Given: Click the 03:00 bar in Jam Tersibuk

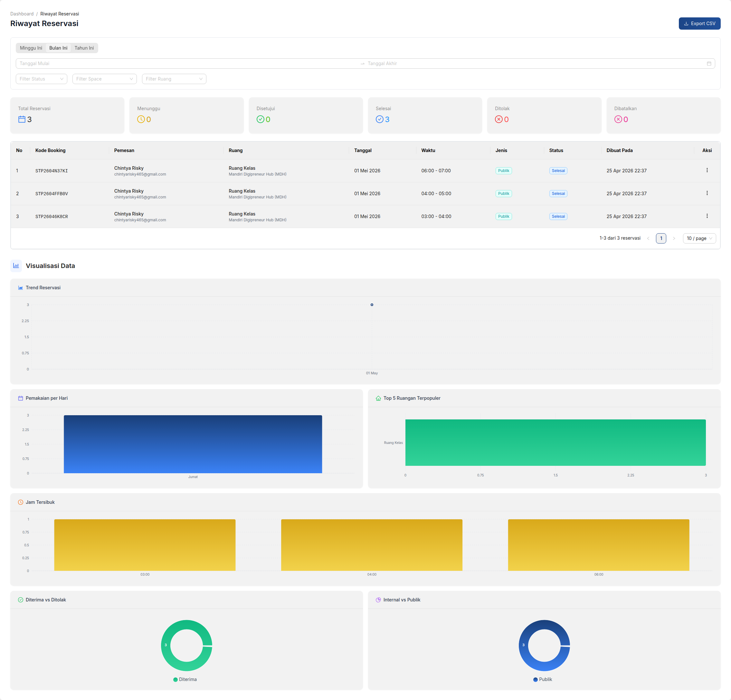Looking at the screenshot, I should pos(145,545).
